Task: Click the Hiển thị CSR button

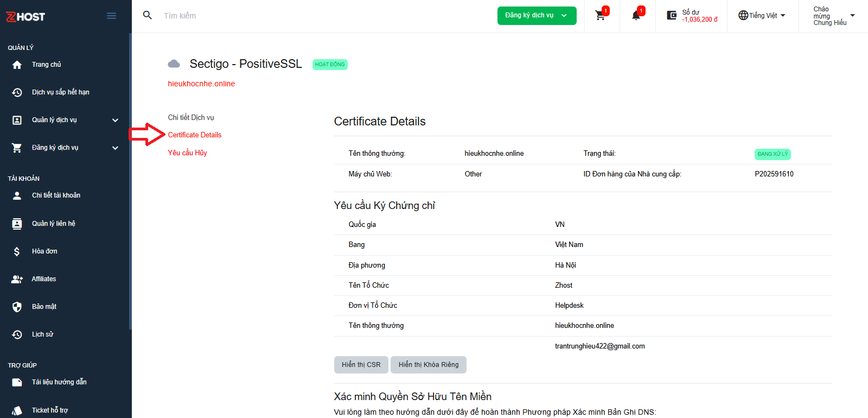Action: point(361,365)
